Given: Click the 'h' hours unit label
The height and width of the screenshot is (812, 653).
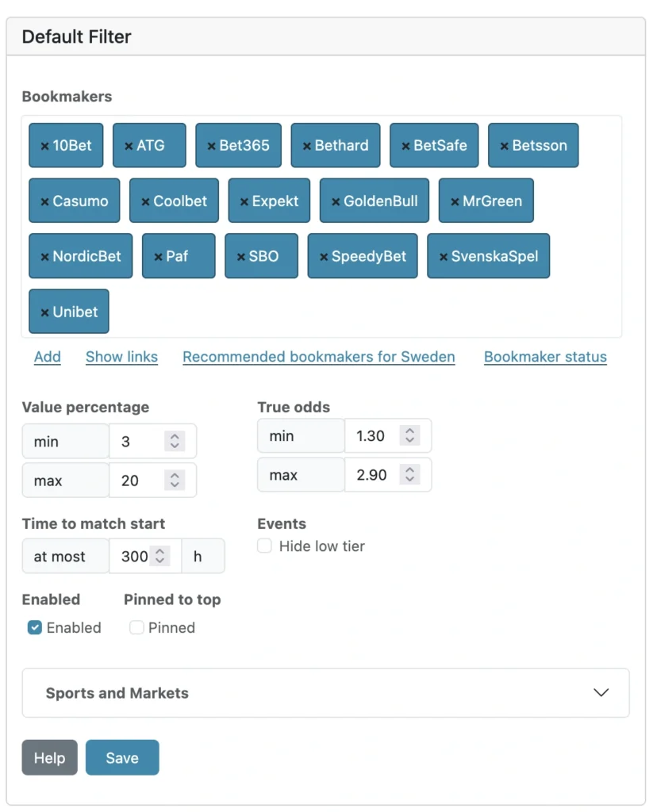Looking at the screenshot, I should tap(203, 556).
